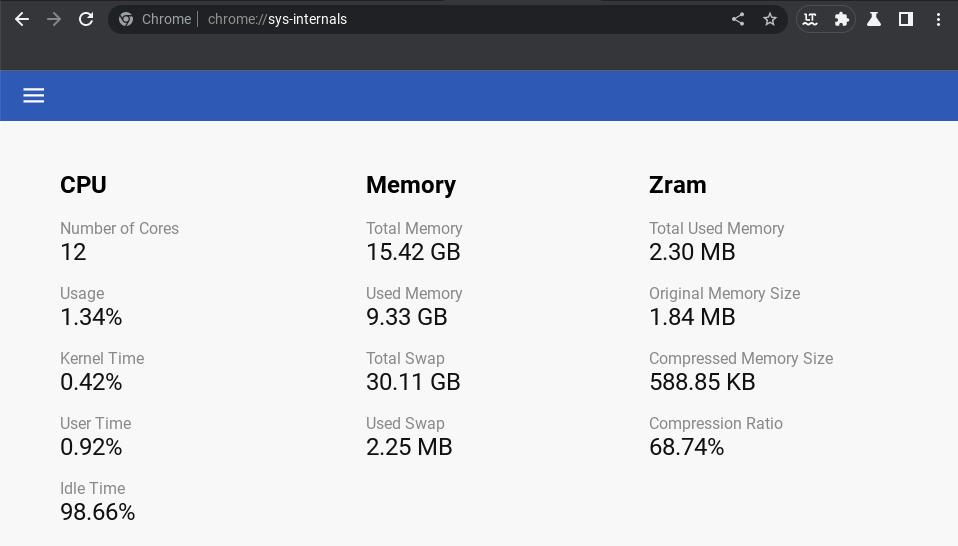Go back to previous page
The width and height of the screenshot is (958, 546).
point(22,20)
